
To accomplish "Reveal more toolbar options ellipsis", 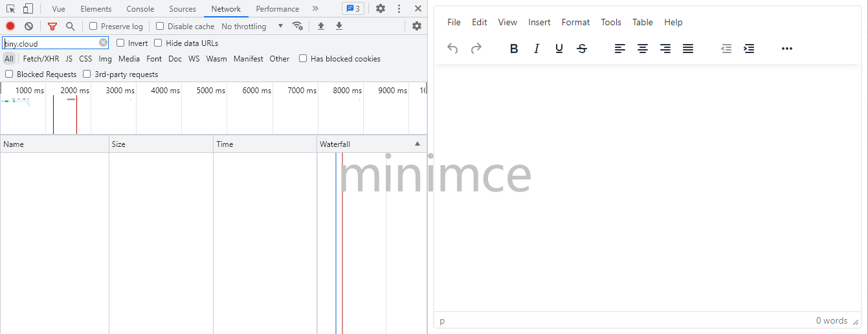I will tap(787, 49).
